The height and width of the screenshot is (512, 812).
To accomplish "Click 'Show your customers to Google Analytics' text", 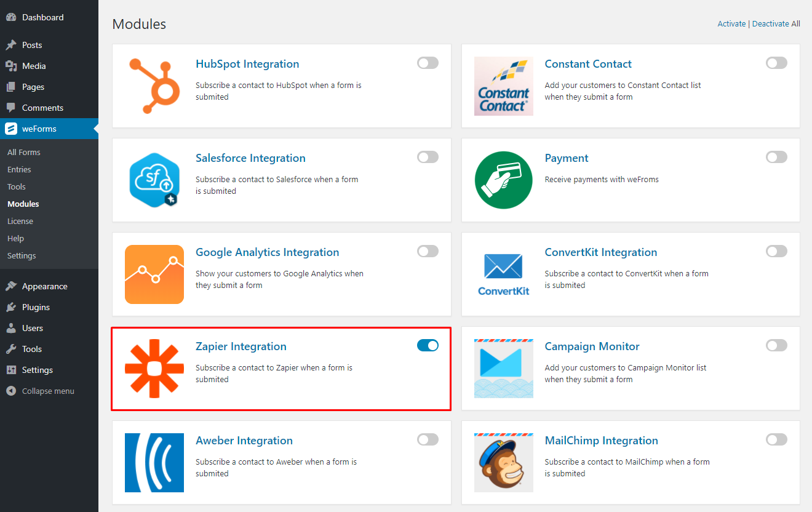I will click(279, 279).
